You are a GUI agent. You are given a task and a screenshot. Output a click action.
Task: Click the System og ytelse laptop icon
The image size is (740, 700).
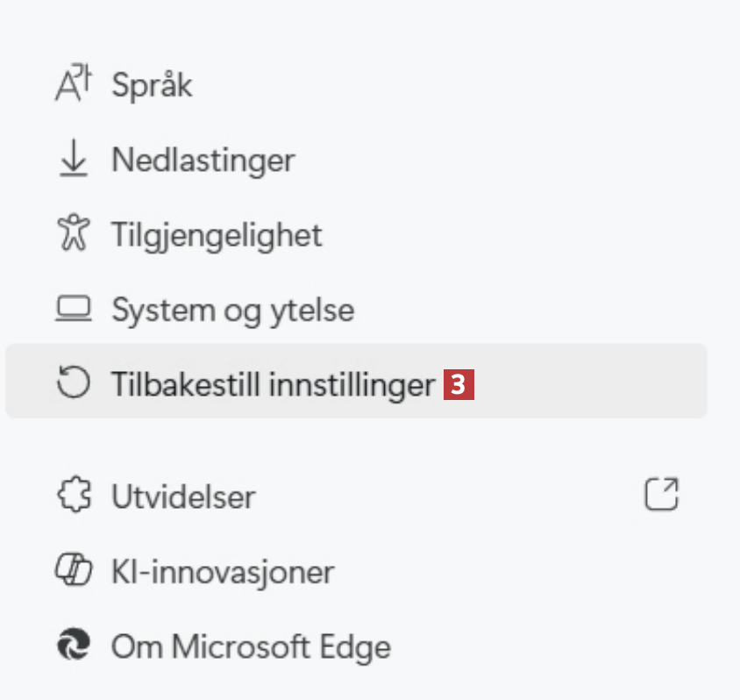point(74,310)
